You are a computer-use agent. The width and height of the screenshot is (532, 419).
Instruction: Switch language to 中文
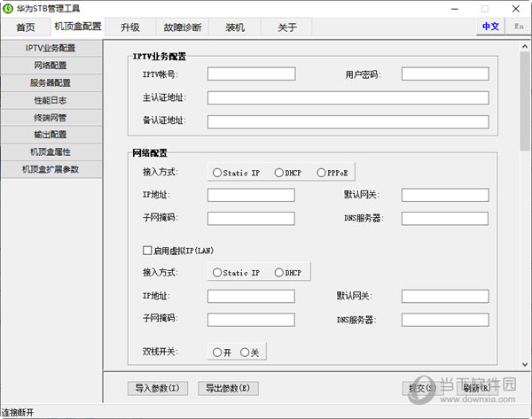pyautogui.click(x=490, y=26)
